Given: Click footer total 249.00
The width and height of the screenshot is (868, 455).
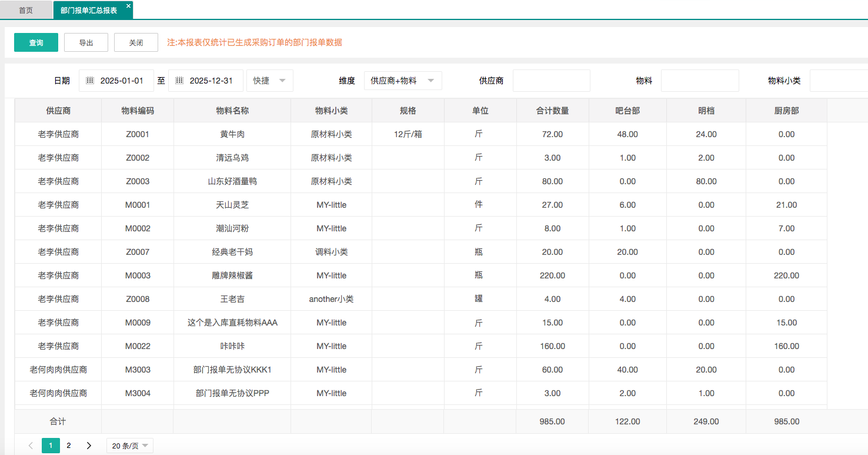Looking at the screenshot, I should tap(706, 421).
